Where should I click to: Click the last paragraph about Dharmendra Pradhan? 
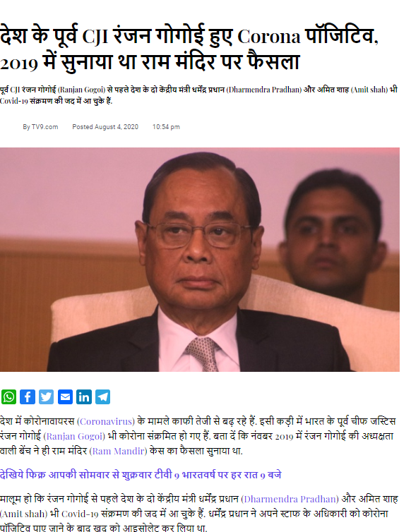(x=198, y=513)
